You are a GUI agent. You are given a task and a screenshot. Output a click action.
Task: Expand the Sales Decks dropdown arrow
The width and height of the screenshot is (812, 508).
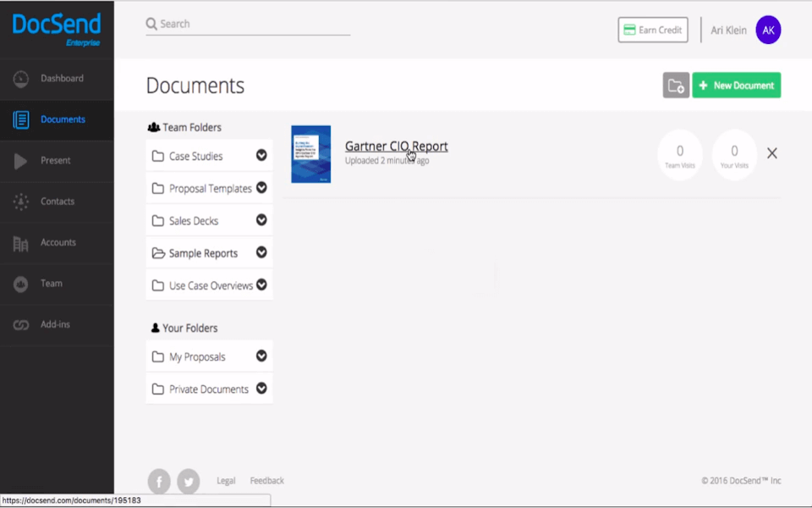(261, 220)
